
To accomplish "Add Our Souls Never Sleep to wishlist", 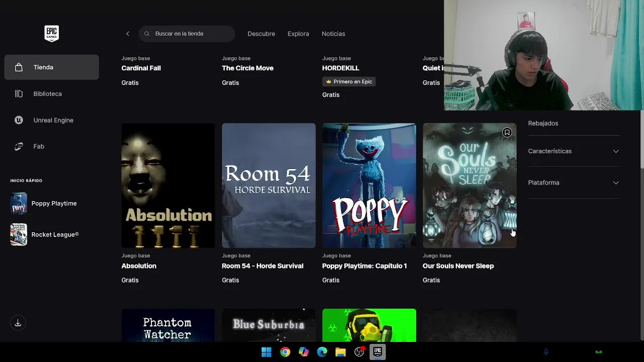I will [507, 133].
